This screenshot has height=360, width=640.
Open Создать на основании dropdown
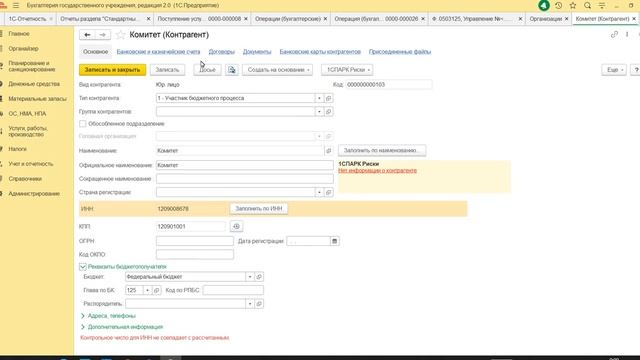click(x=278, y=70)
